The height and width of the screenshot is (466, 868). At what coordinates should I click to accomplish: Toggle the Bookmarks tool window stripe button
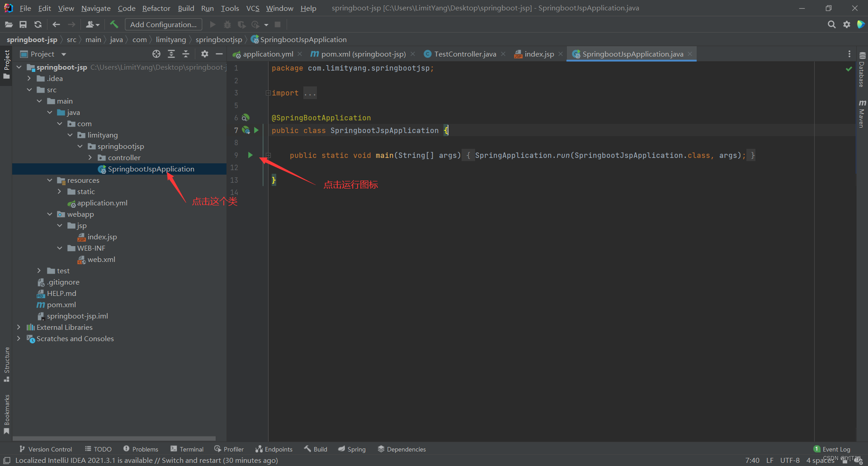(6, 414)
